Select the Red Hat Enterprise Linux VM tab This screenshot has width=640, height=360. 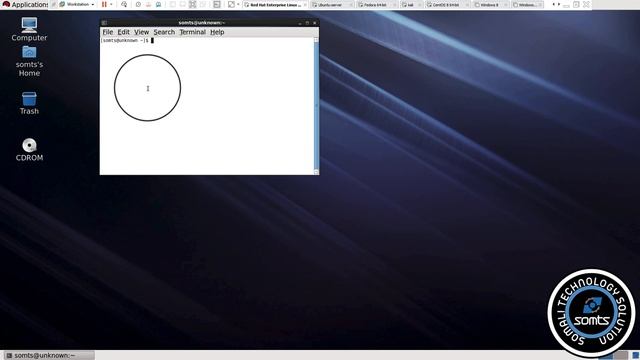[275, 5]
